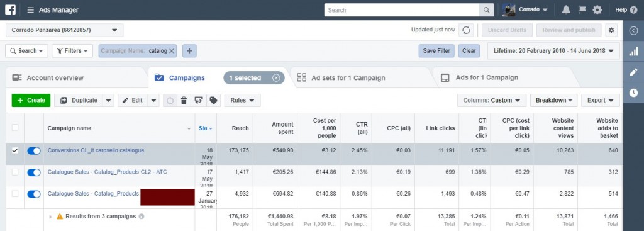Click the green Create button
Screen dimensions: 644x231
coord(31,100)
